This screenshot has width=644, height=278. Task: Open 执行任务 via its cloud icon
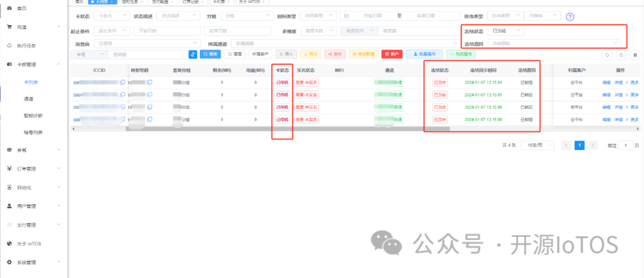point(9,45)
